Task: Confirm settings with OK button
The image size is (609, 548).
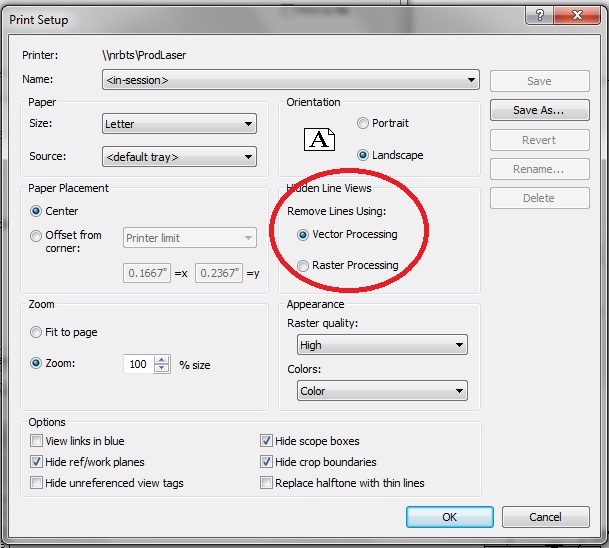Action: coord(450,517)
